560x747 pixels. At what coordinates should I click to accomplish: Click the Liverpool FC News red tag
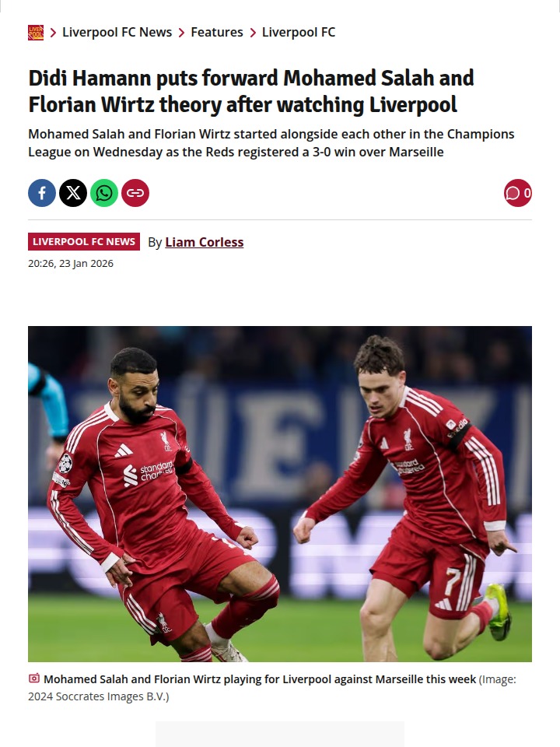[x=84, y=241]
